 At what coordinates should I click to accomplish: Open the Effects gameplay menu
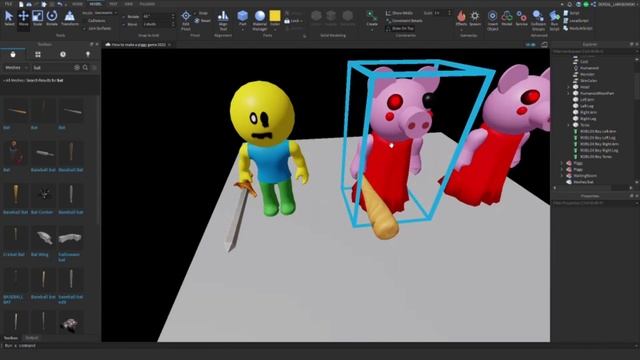click(461, 18)
